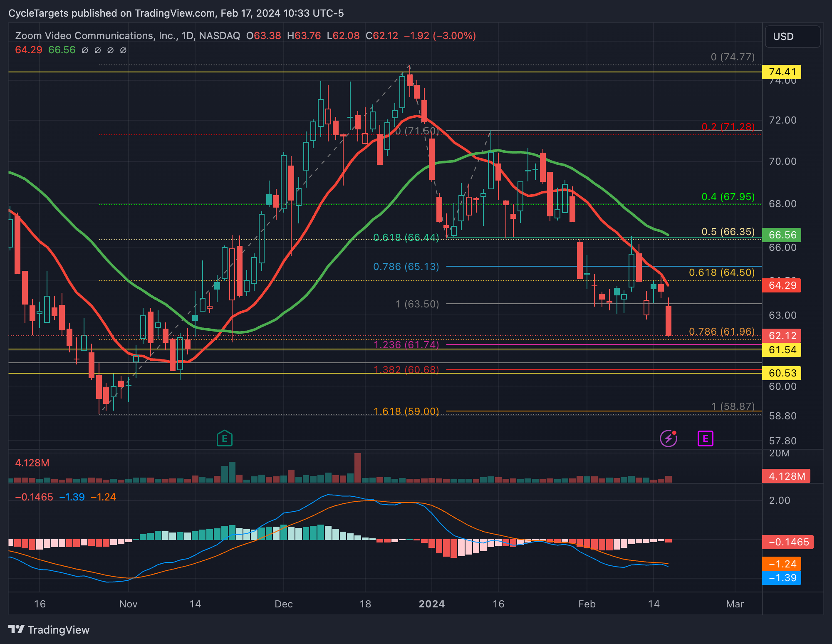Click the 64.29 moving average legend value
Image resolution: width=832 pixels, height=644 pixels.
(x=29, y=50)
